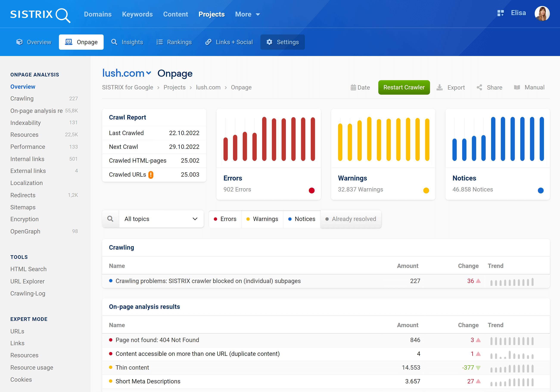The image size is (560, 392).
Task: Click the Insights magnifier icon
Action: (x=114, y=42)
